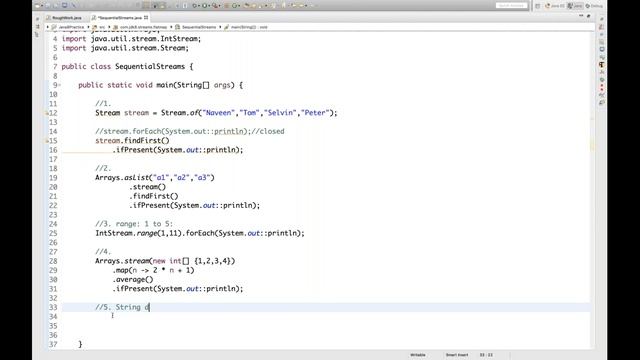Expand breadcrumb arrow before src
This screenshot has height=360, width=640.
click(x=89, y=27)
